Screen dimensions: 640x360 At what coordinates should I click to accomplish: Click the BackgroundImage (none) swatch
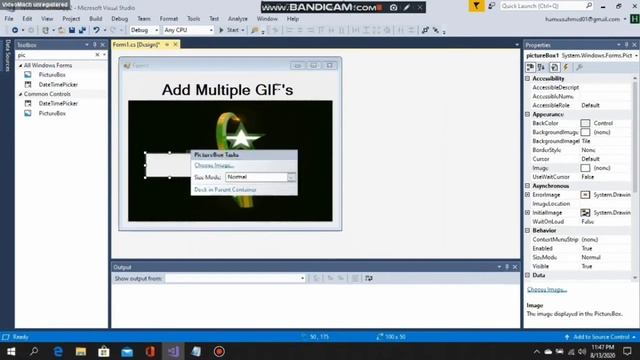585,132
